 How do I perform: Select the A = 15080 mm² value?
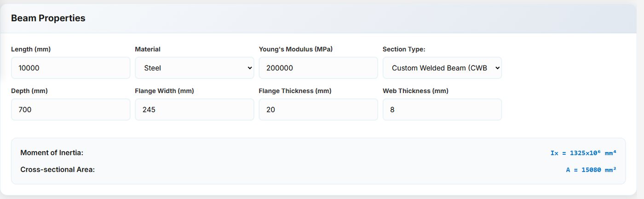point(591,170)
